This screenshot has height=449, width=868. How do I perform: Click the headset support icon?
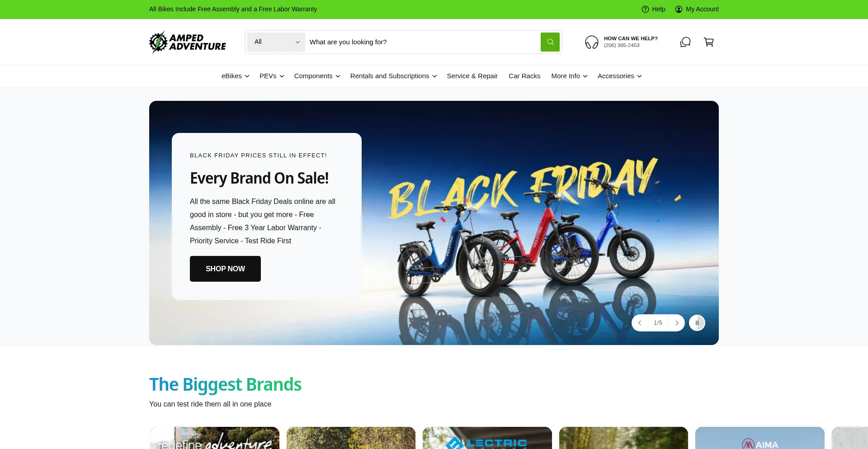592,42
